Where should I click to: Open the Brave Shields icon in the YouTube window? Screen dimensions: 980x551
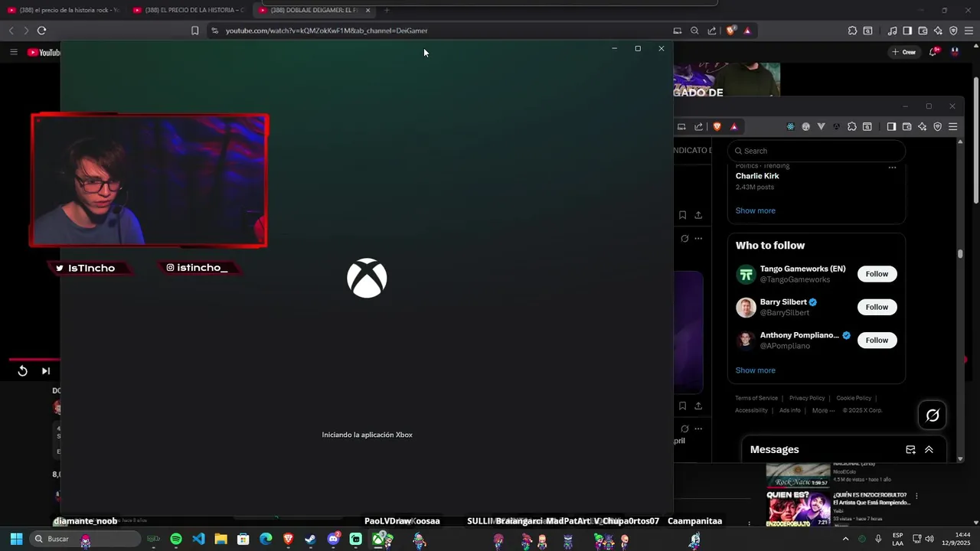pos(731,31)
